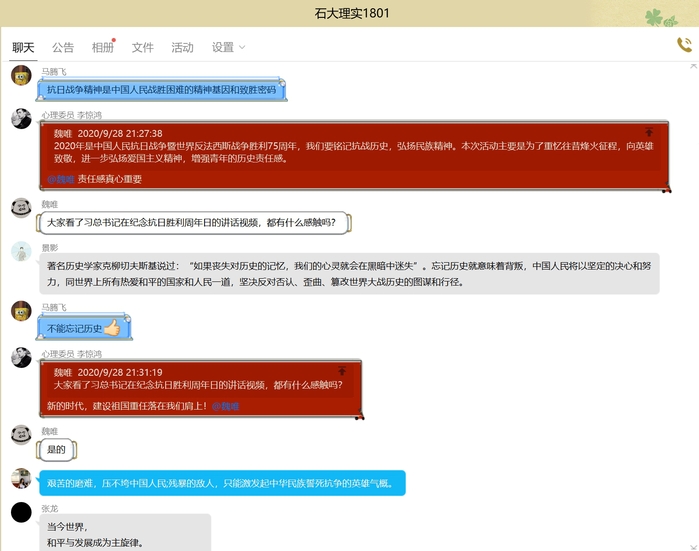The image size is (699, 551).
Task: Click the thumbs-up emoji in 不能忘记历史 message
Action: 113,328
